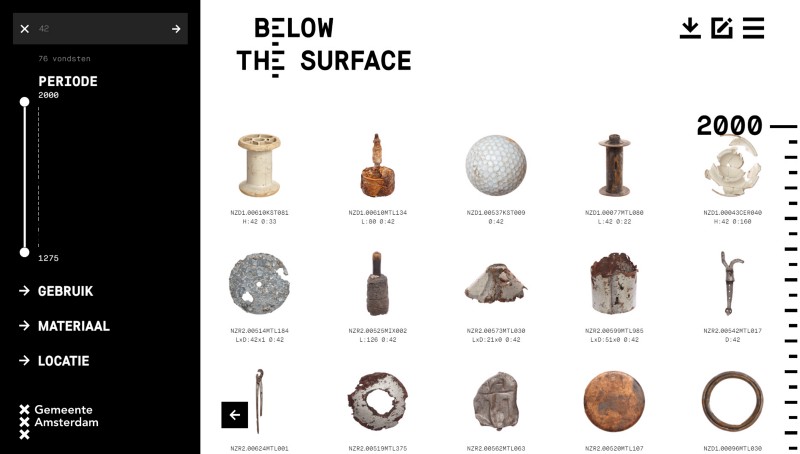This screenshot has height=454, width=800.
Task: Click the Below The Surface logo
Action: coord(323,47)
